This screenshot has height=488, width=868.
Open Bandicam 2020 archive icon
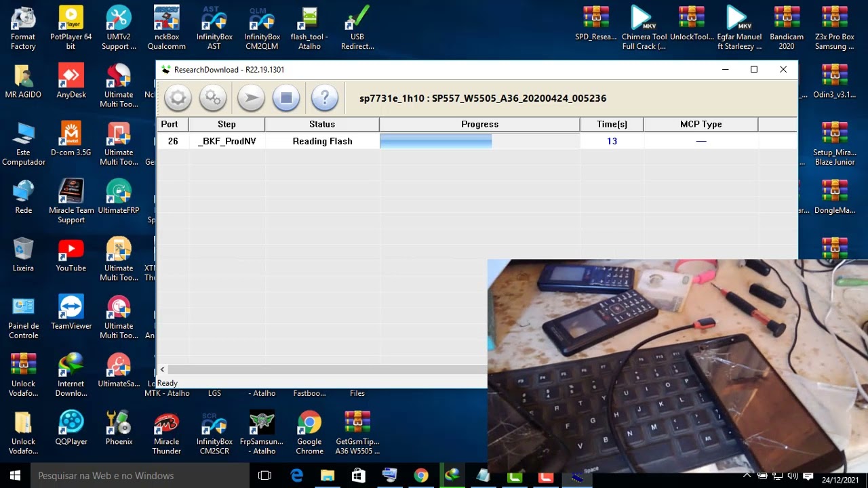pyautogui.click(x=787, y=28)
